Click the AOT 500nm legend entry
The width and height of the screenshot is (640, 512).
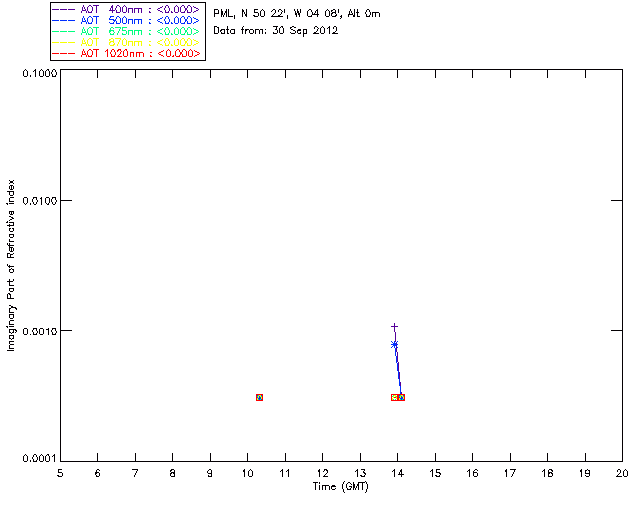pyautogui.click(x=126, y=20)
